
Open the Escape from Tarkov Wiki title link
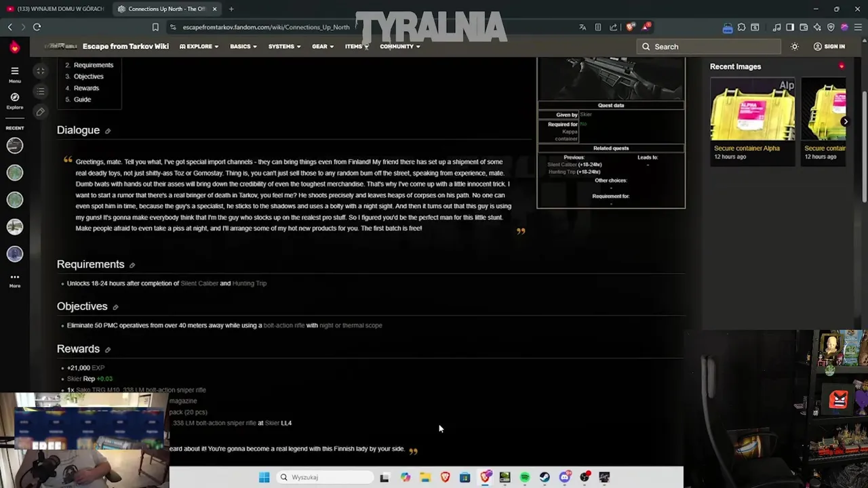pyautogui.click(x=125, y=47)
